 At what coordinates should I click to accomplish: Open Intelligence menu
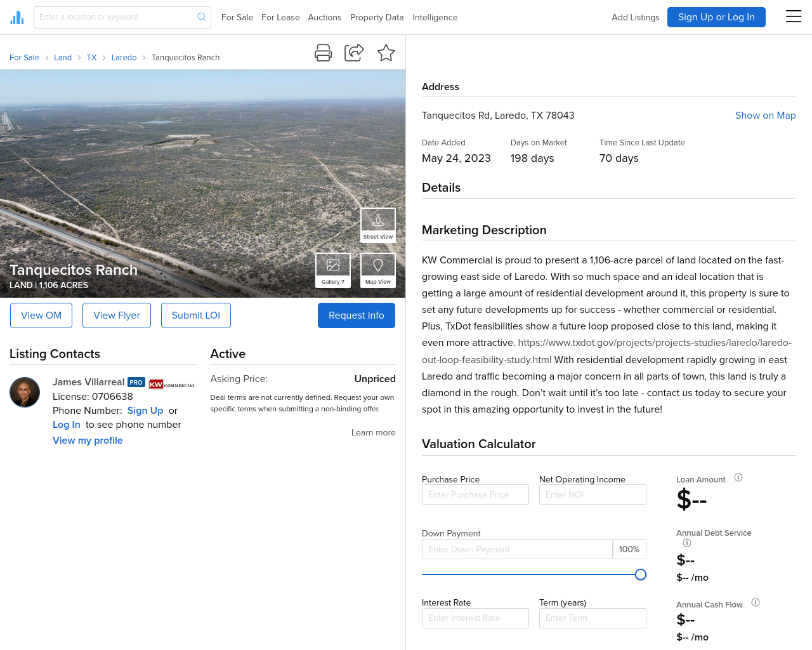click(435, 17)
